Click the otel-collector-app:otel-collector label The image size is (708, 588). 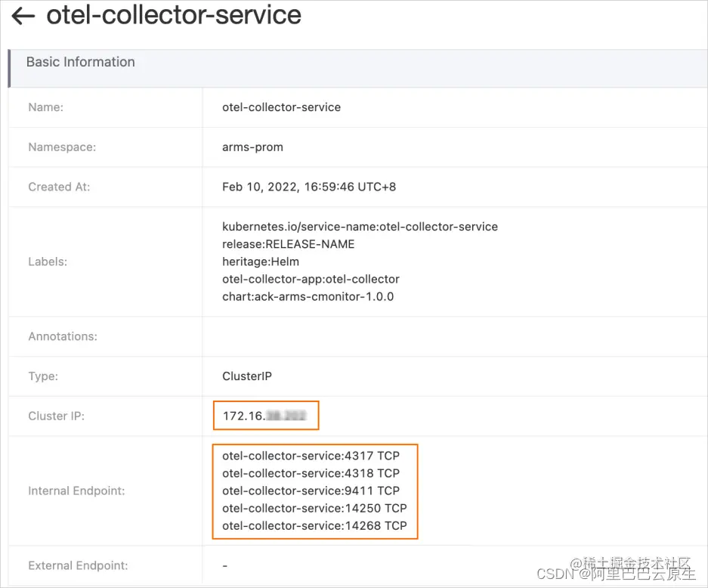(x=311, y=279)
